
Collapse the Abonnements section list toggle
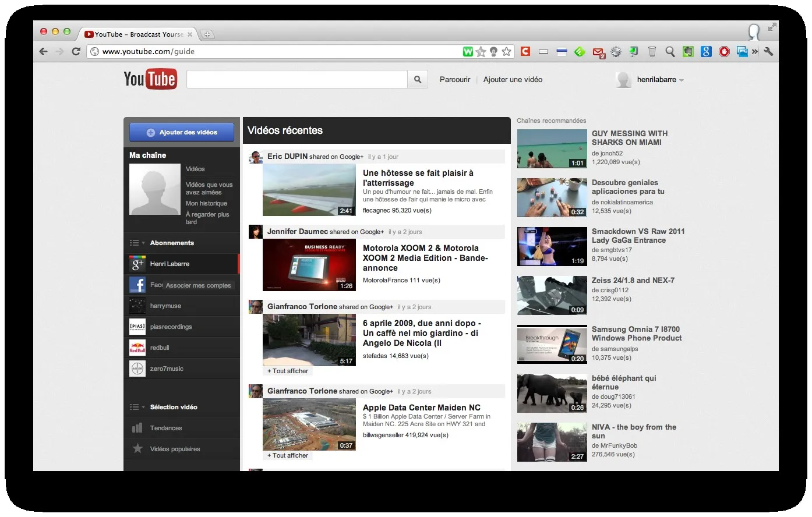[x=137, y=243]
